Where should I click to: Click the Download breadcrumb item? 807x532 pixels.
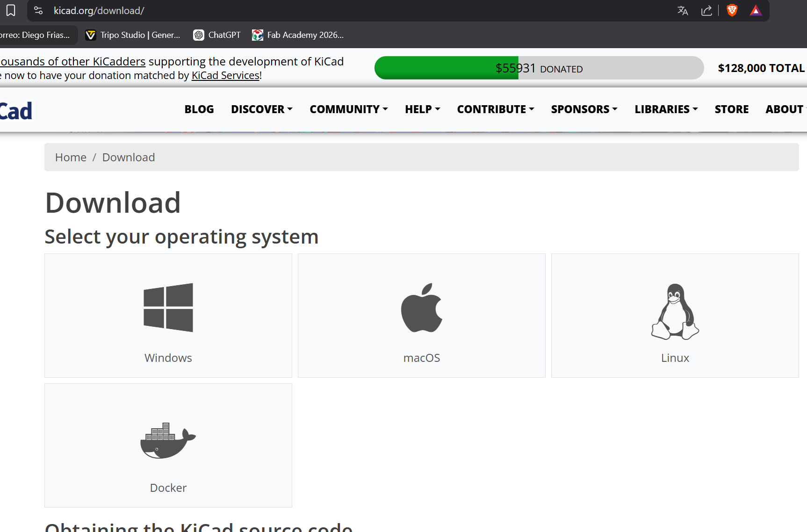click(129, 158)
